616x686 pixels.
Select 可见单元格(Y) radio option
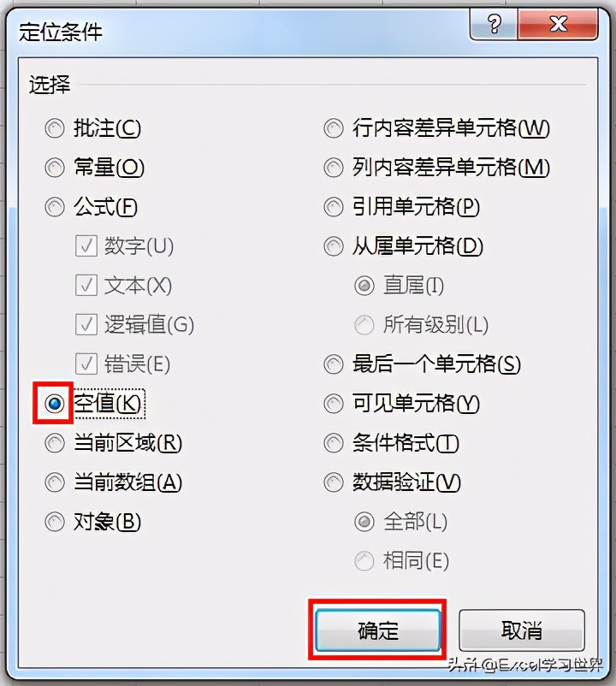tap(334, 404)
